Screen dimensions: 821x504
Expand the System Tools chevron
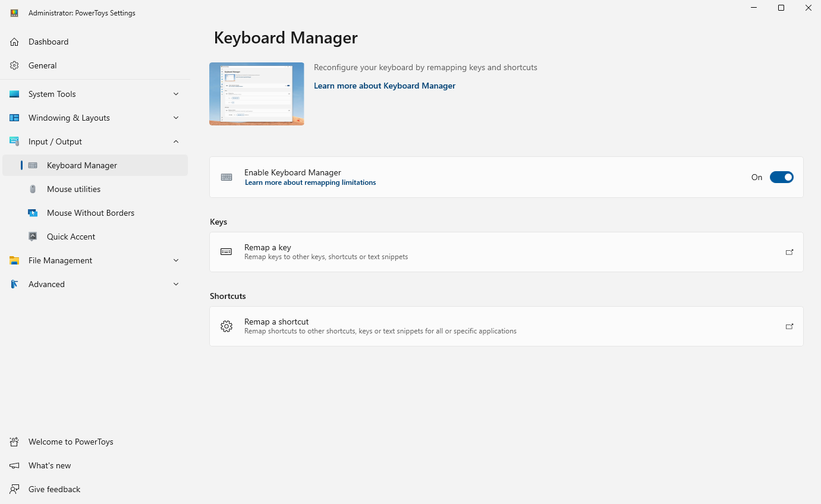(176, 94)
